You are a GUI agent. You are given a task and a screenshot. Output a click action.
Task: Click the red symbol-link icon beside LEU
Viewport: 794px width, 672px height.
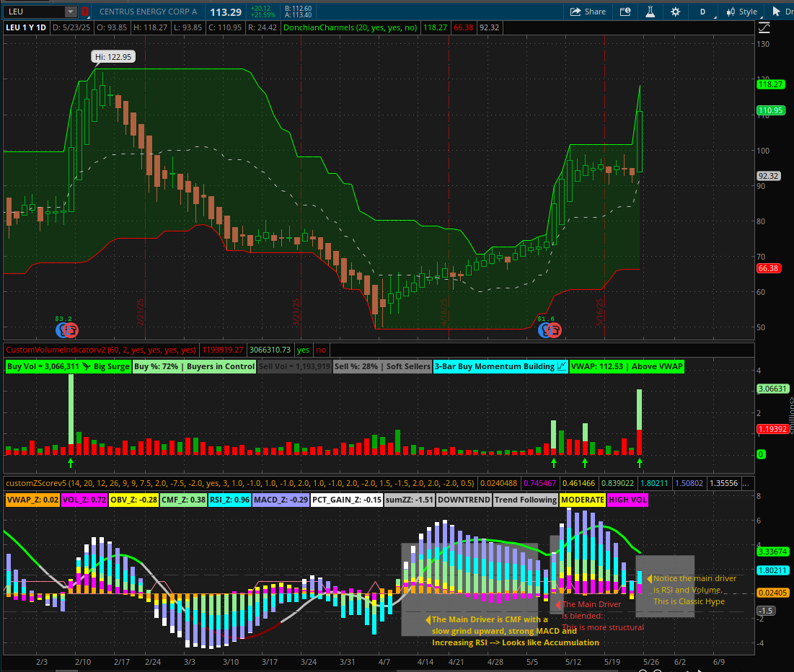(85, 11)
